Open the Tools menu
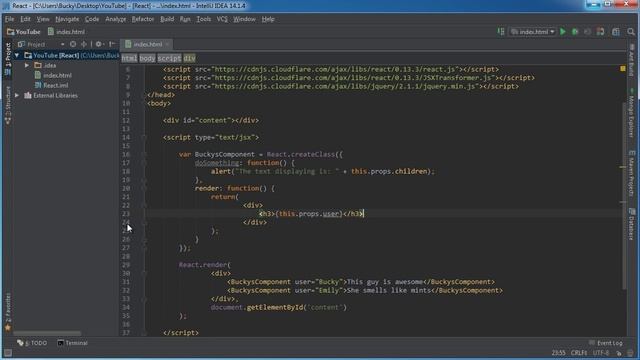Viewport: 640px width, 360px height. tap(203, 19)
